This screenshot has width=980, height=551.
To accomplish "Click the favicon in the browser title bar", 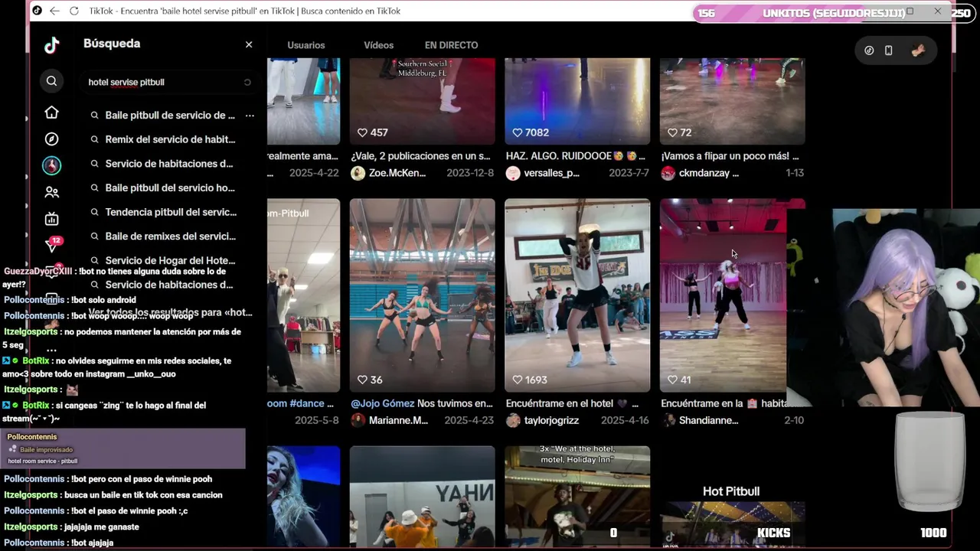I will (37, 11).
